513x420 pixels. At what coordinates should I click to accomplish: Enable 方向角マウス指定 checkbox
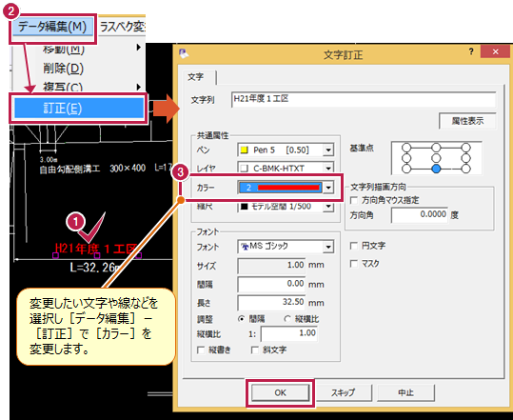point(354,200)
